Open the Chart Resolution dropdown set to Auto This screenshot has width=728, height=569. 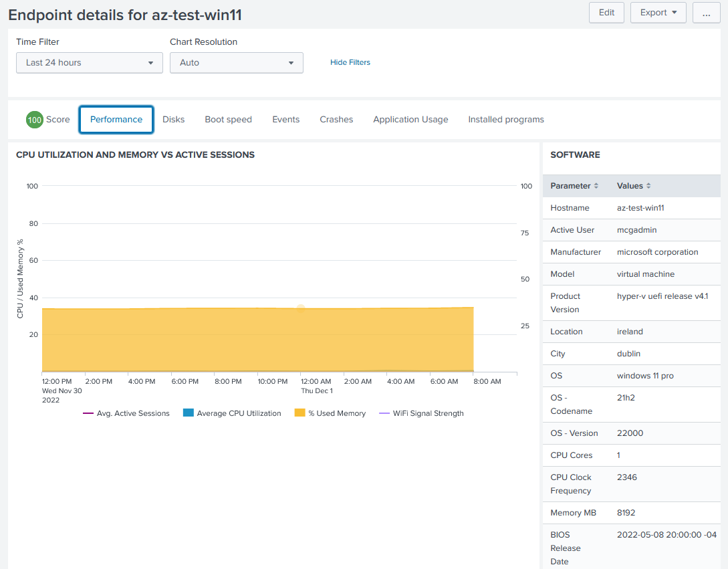click(237, 63)
